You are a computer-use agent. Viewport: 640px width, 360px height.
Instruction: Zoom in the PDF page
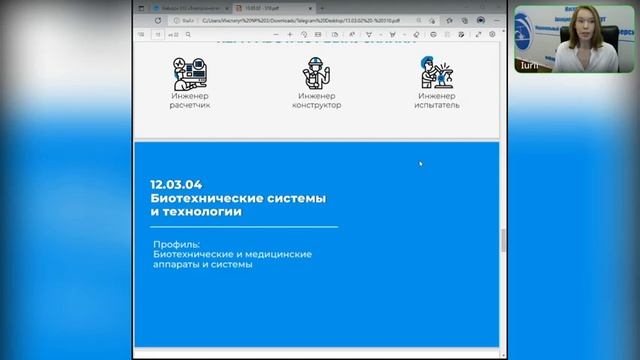(290, 35)
